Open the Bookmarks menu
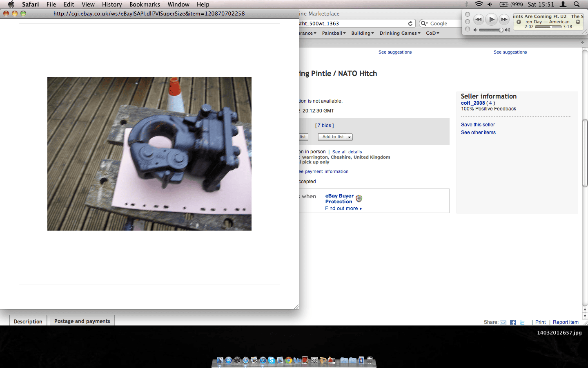Viewport: 588px width, 368px height. pos(145,4)
